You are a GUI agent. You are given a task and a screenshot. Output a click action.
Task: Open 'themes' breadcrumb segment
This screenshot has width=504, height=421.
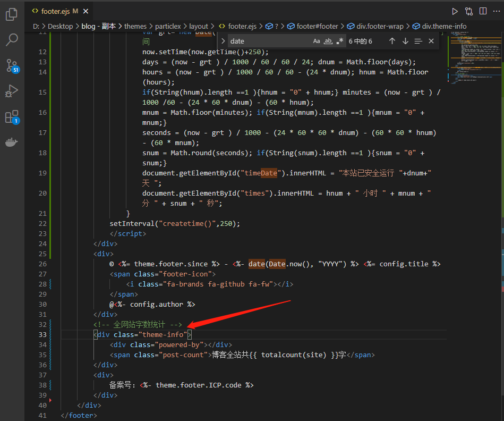tap(135, 27)
